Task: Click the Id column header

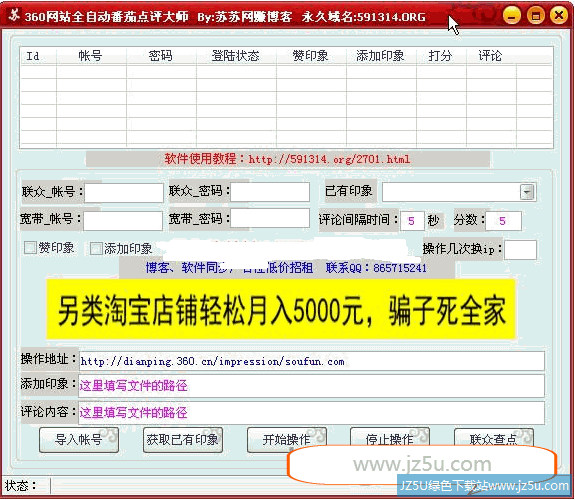Action: pos(38,56)
